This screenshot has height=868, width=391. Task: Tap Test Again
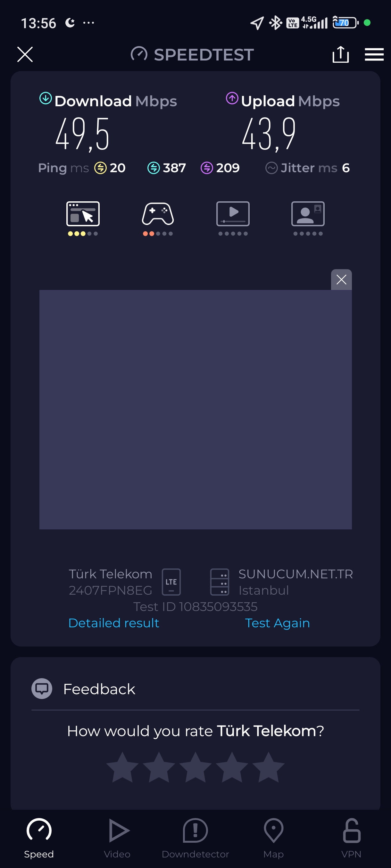tap(277, 623)
